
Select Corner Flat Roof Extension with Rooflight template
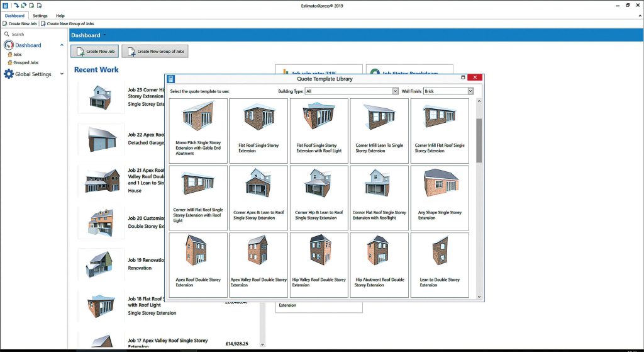tap(379, 198)
